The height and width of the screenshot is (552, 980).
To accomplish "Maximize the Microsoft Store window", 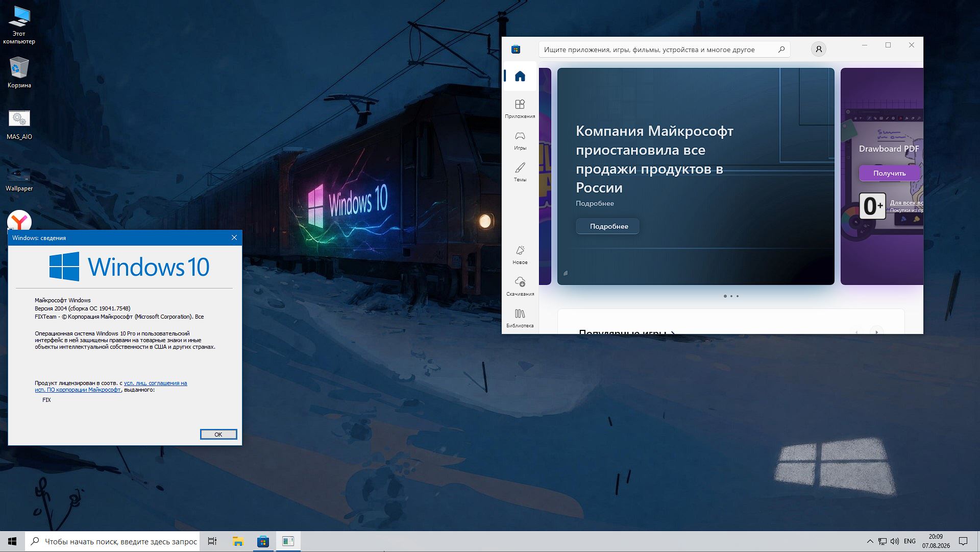I will tap(888, 45).
